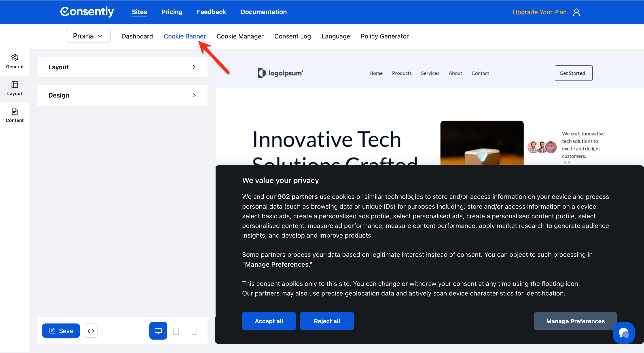Click the Save button

point(61,331)
